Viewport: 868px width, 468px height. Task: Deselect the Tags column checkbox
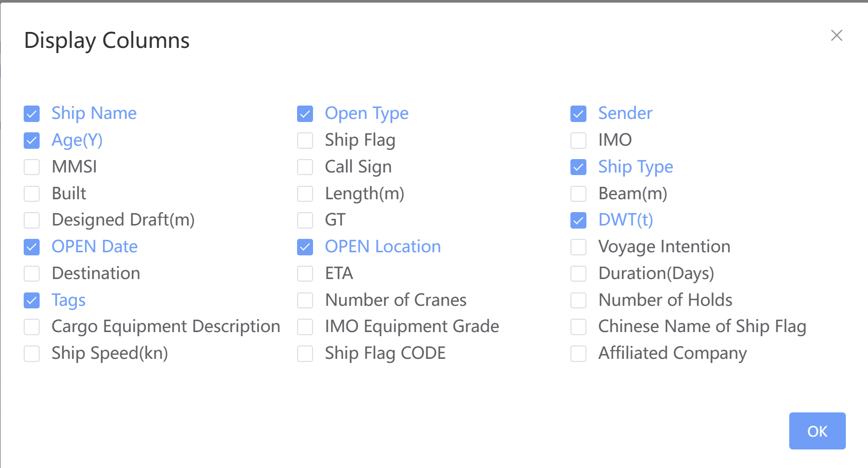pos(32,301)
